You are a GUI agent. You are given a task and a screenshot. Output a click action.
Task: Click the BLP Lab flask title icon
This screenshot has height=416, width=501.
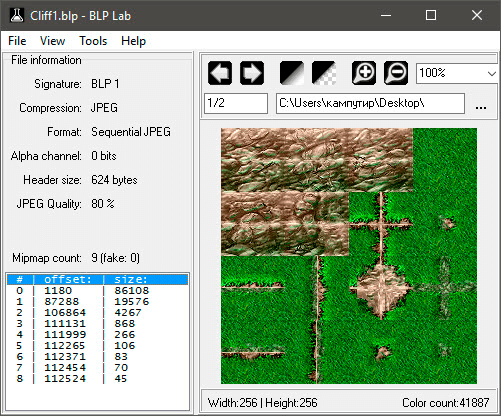click(x=16, y=15)
